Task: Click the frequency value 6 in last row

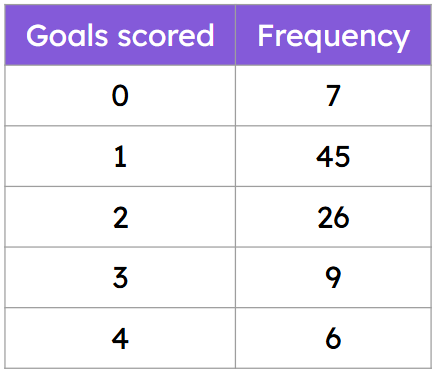Action: coord(333,338)
